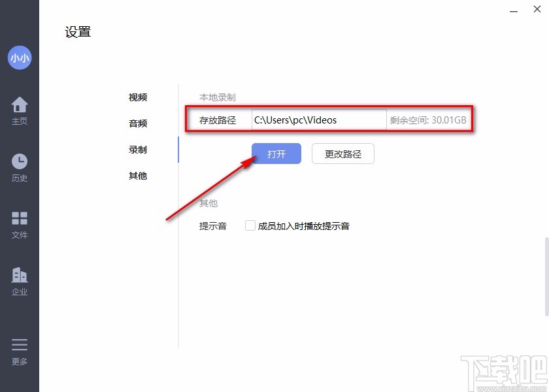The image size is (549, 392).
Task: Enable 成员加入时播放提示音 notification sound
Action: 250,225
